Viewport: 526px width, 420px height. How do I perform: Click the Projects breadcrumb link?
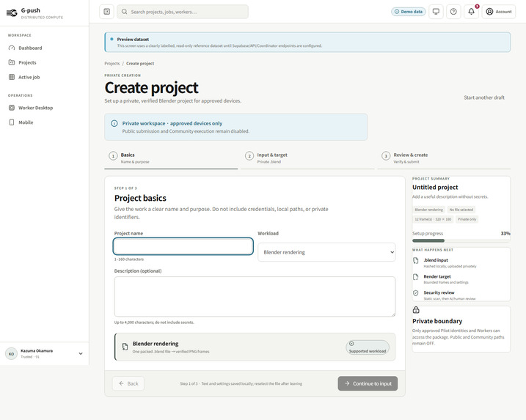coord(112,63)
